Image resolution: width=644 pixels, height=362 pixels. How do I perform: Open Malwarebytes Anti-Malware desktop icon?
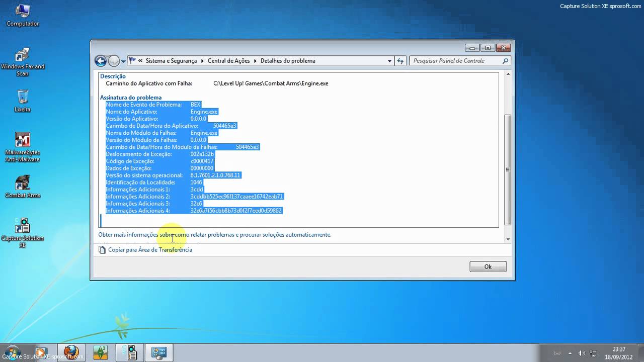pyautogui.click(x=23, y=147)
